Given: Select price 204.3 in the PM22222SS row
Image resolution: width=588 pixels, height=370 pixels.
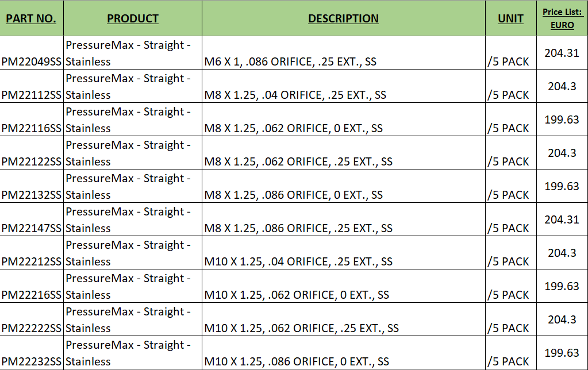Looking at the screenshot, I should point(562,320).
